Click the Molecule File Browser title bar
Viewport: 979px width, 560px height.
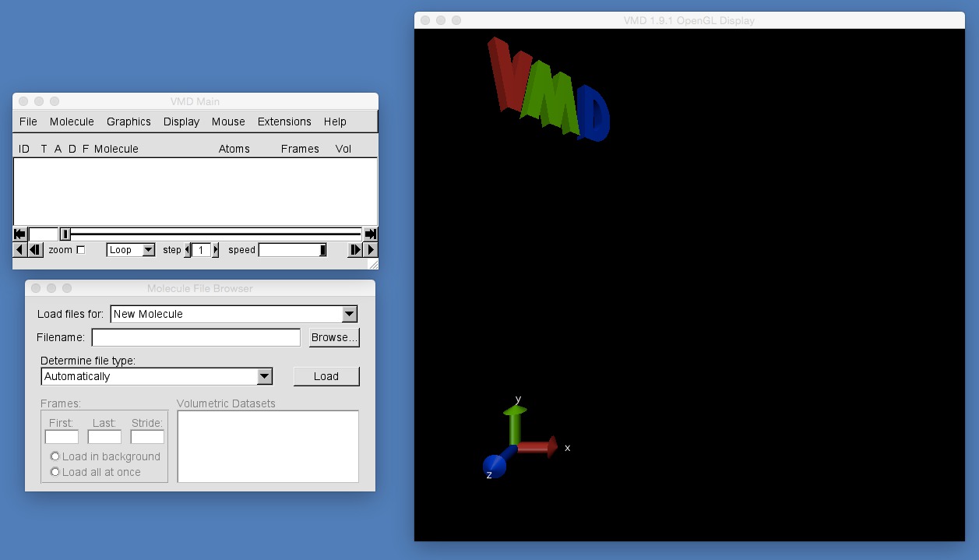[x=200, y=288]
